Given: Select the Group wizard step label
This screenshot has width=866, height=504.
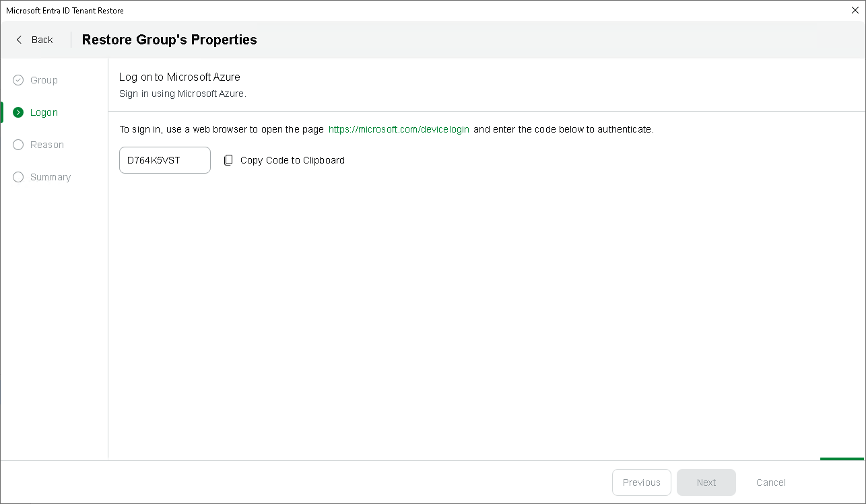Looking at the screenshot, I should 44,80.
